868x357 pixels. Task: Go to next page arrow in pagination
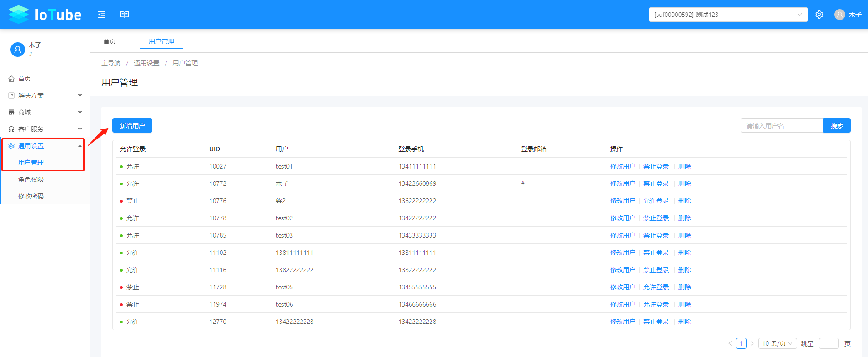click(x=752, y=343)
